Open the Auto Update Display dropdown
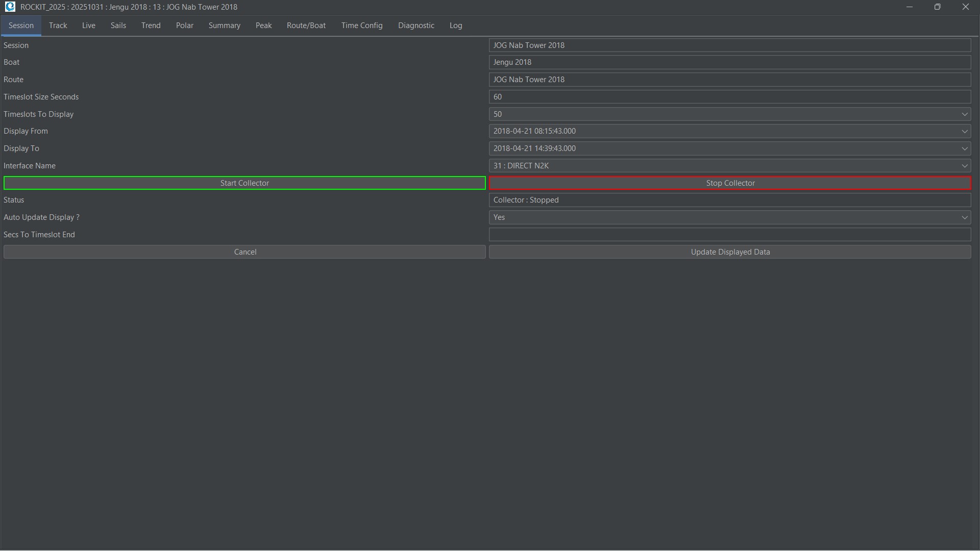The height and width of the screenshot is (551, 980). tap(964, 217)
